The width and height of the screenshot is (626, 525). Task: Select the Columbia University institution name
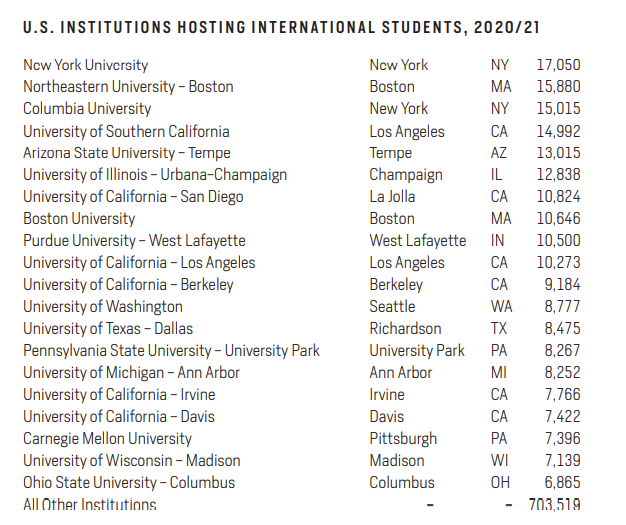[87, 109]
